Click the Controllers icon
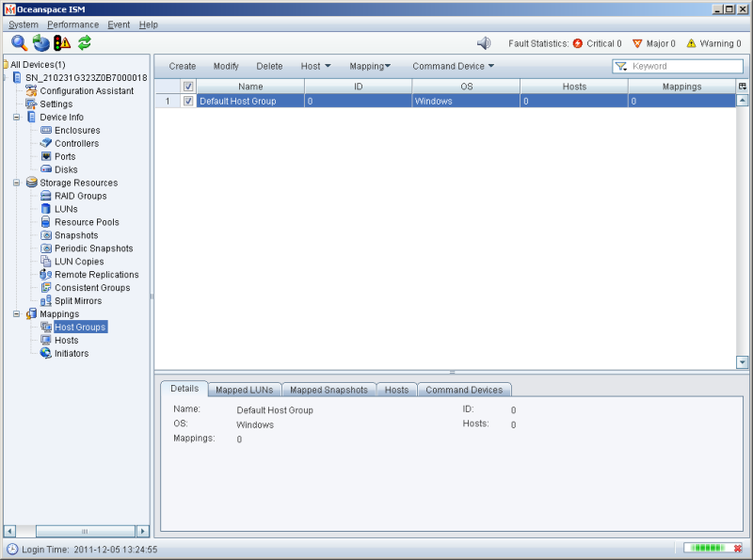 46,143
